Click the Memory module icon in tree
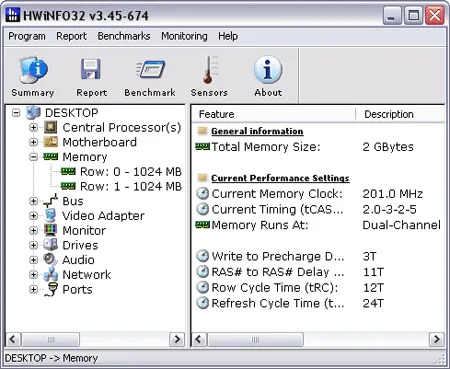Screen dimensions: 450x369 click(x=51, y=156)
